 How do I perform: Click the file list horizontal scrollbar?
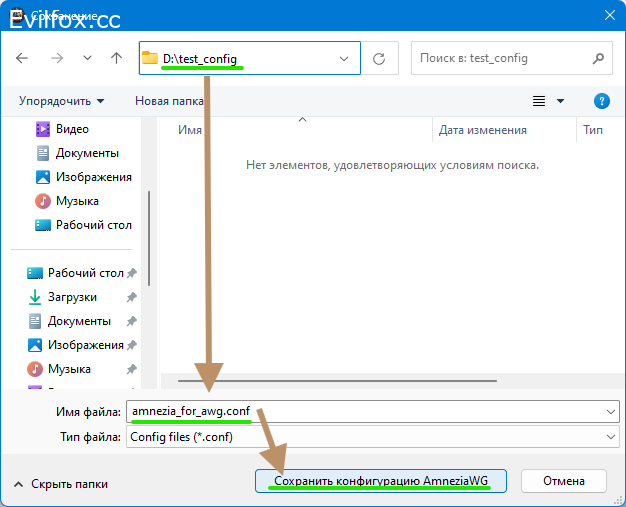tap(337, 381)
